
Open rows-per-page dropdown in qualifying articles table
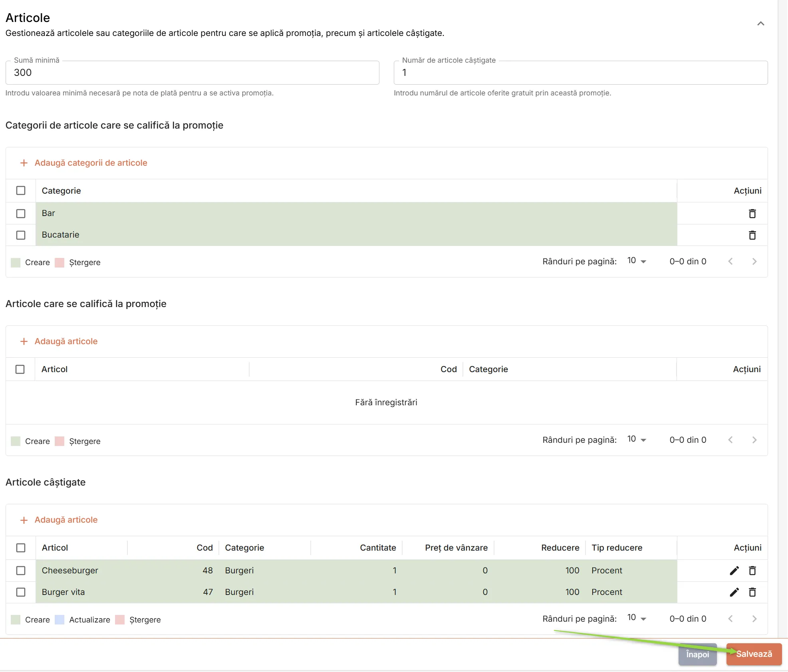(x=637, y=440)
